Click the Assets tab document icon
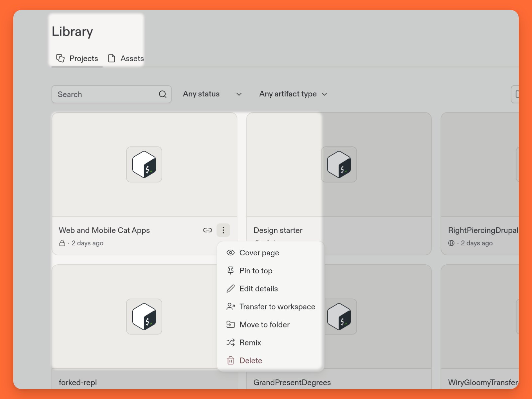The width and height of the screenshot is (532, 399). point(112,58)
